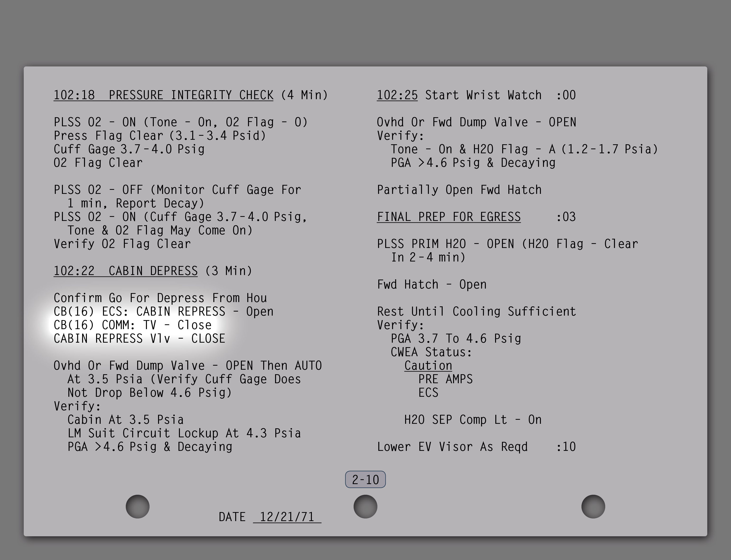Click the Cuff Gage 3.7-4.0 Psig line
The image size is (731, 560).
[129, 149]
